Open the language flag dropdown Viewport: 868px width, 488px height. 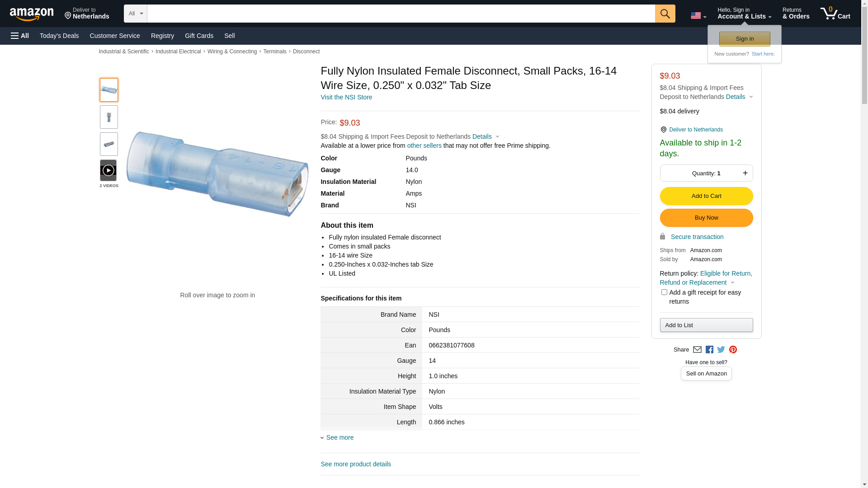pyautogui.click(x=698, y=16)
